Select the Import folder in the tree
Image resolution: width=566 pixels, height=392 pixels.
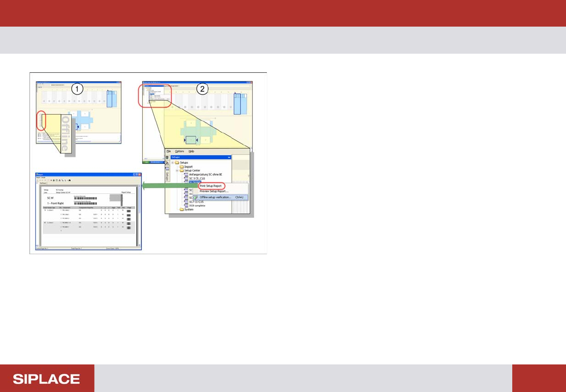[188, 167]
